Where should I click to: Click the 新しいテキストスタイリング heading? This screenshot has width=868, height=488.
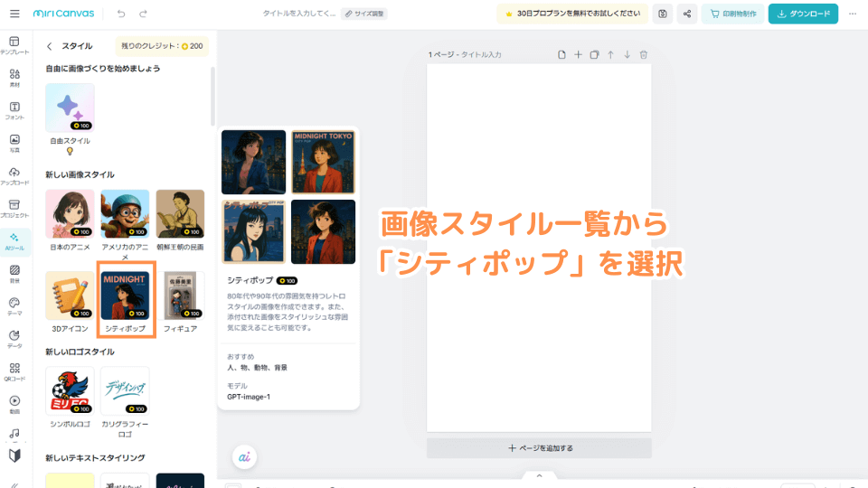pyautogui.click(x=95, y=458)
